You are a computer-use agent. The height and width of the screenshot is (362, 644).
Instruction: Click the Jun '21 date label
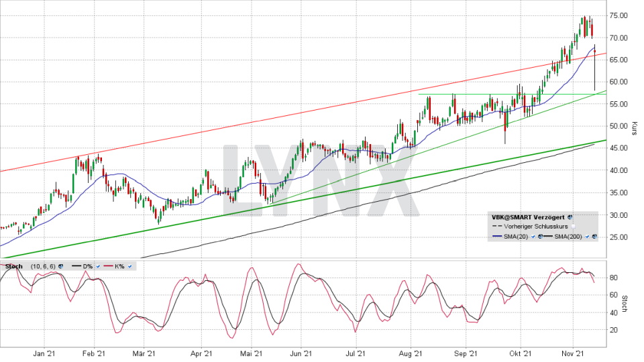(301, 353)
